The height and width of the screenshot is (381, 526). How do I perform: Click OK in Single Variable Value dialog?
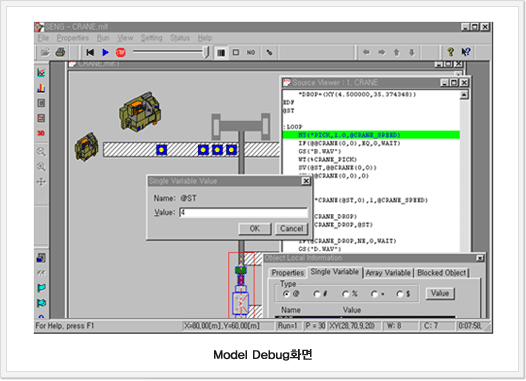click(255, 229)
